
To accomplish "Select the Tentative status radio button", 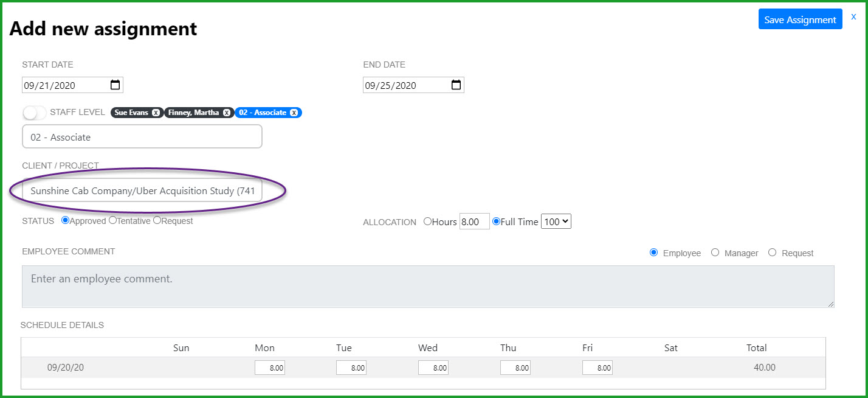I will coord(112,220).
